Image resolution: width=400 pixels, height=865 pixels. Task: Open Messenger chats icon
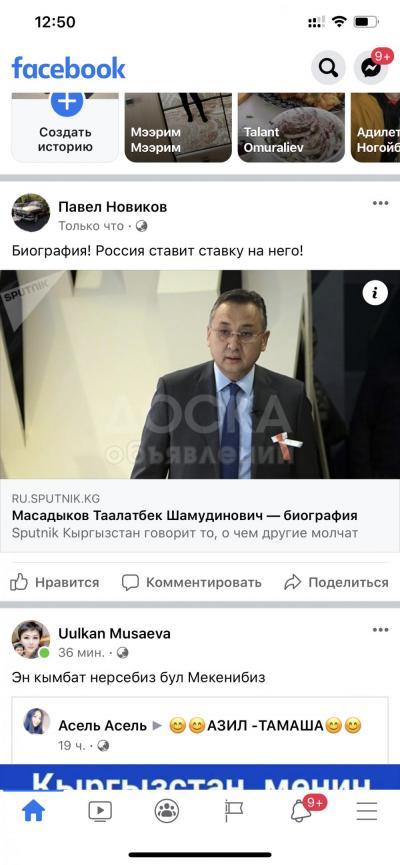tap(370, 68)
